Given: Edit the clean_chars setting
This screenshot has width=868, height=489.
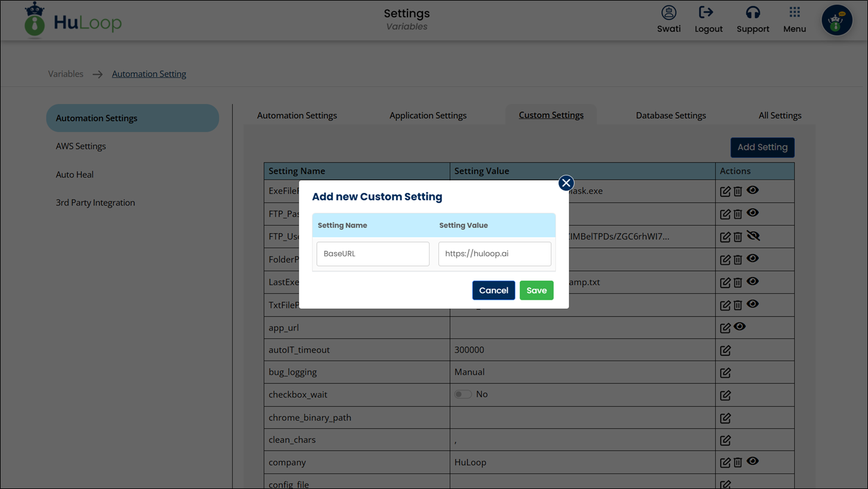Looking at the screenshot, I should click(725, 440).
